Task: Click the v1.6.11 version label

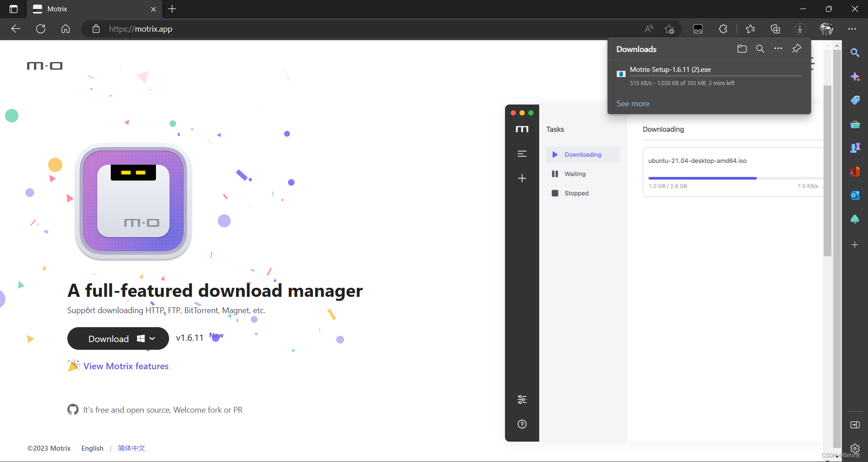Action: 189,338
